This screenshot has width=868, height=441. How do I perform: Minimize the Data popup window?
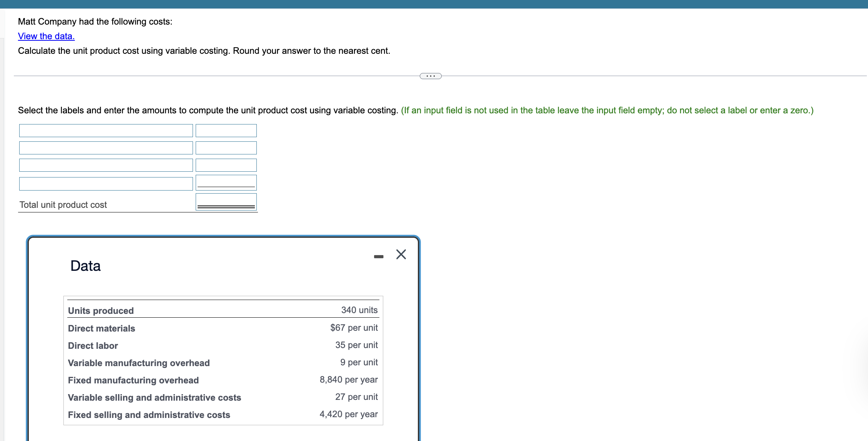point(378,256)
